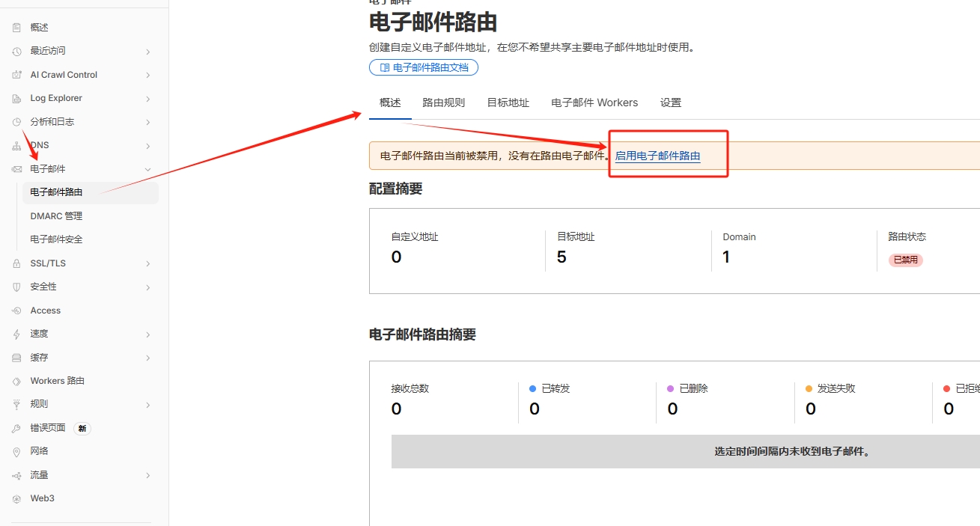
Task: Click the 概述 clipboard icon in sidebar
Action: tap(16, 28)
